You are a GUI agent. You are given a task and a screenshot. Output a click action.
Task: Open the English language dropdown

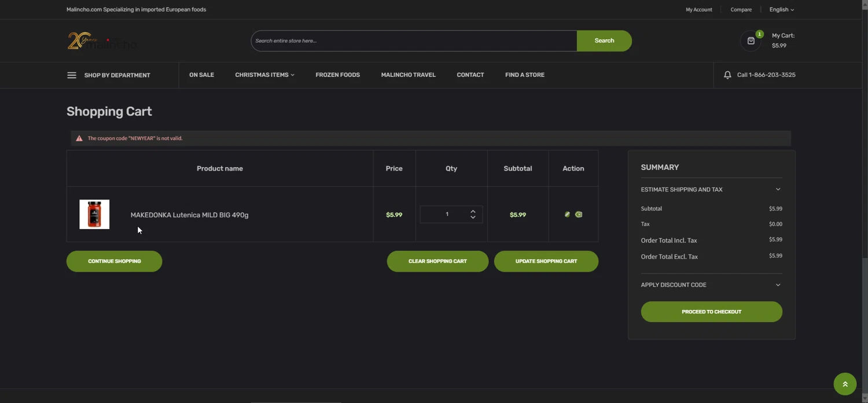coord(782,9)
